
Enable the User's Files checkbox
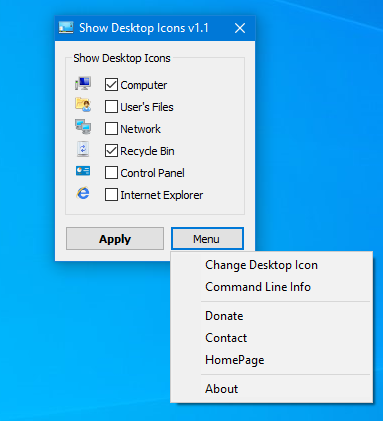[111, 107]
